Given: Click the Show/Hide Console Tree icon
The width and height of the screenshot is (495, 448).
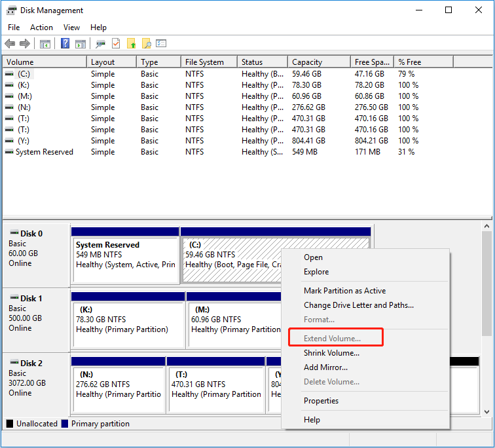Looking at the screenshot, I should [x=45, y=44].
